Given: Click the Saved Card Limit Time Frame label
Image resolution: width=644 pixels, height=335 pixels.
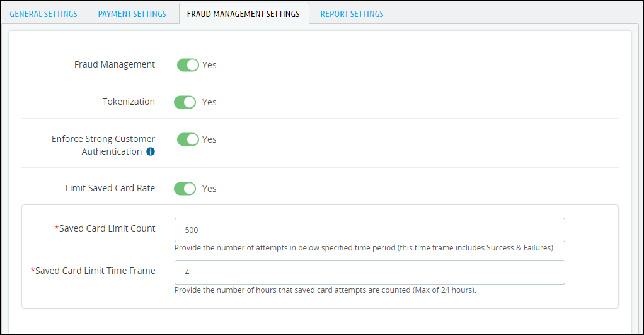Looking at the screenshot, I should [x=95, y=271].
